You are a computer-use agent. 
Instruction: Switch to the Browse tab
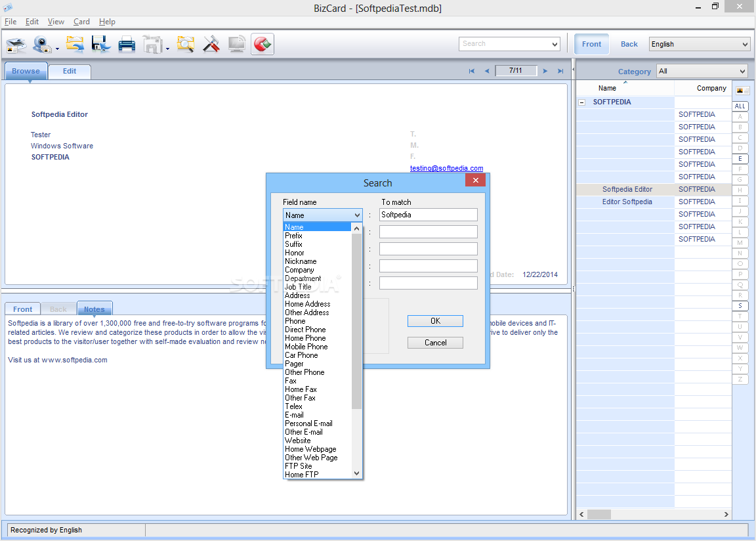pyautogui.click(x=26, y=71)
